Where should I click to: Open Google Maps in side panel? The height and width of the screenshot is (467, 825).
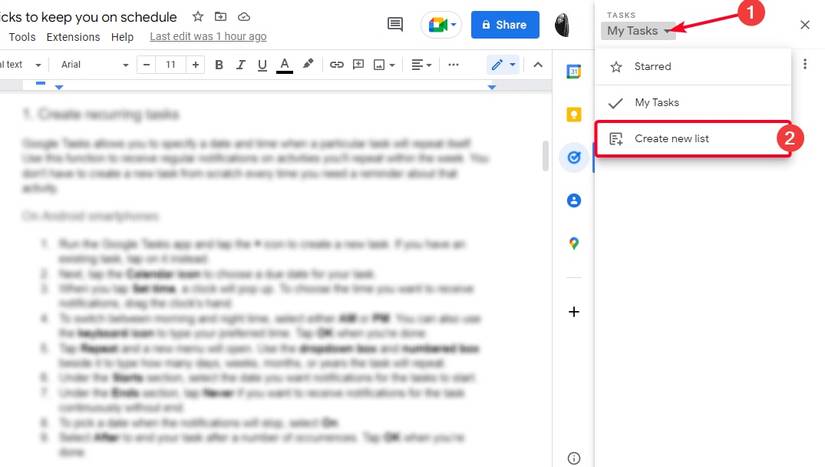point(574,243)
